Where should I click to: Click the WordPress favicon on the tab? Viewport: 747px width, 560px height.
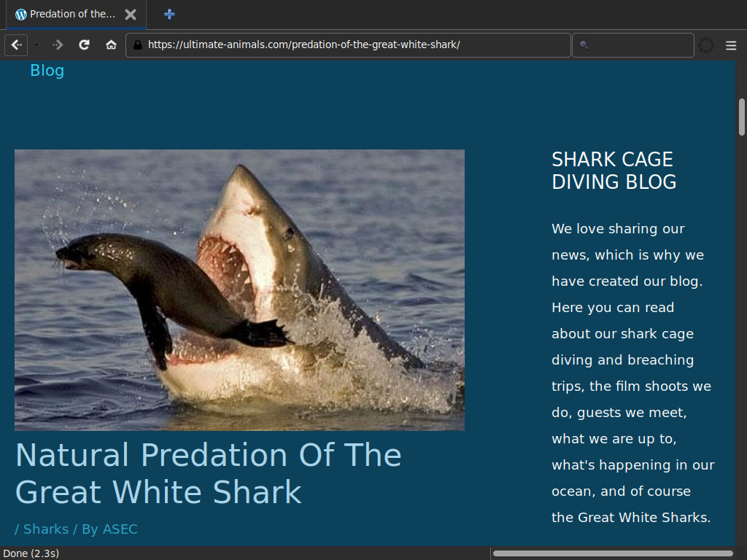pos(20,15)
